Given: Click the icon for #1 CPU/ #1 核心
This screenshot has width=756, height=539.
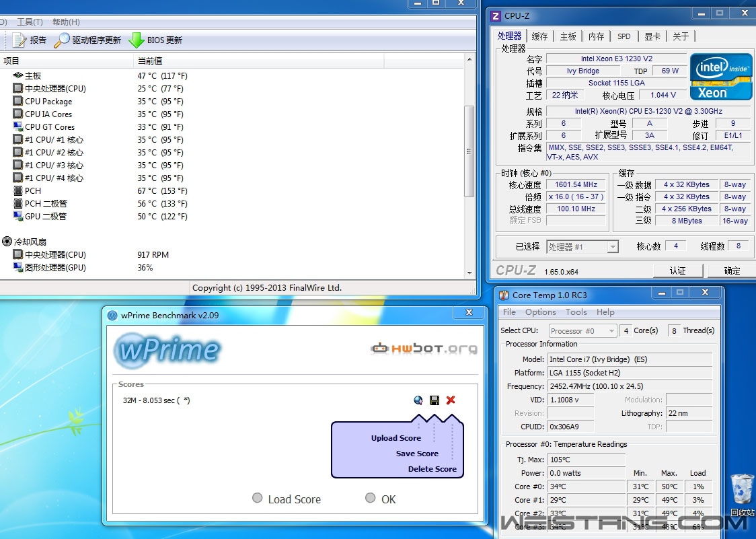Looking at the screenshot, I should click(18, 139).
